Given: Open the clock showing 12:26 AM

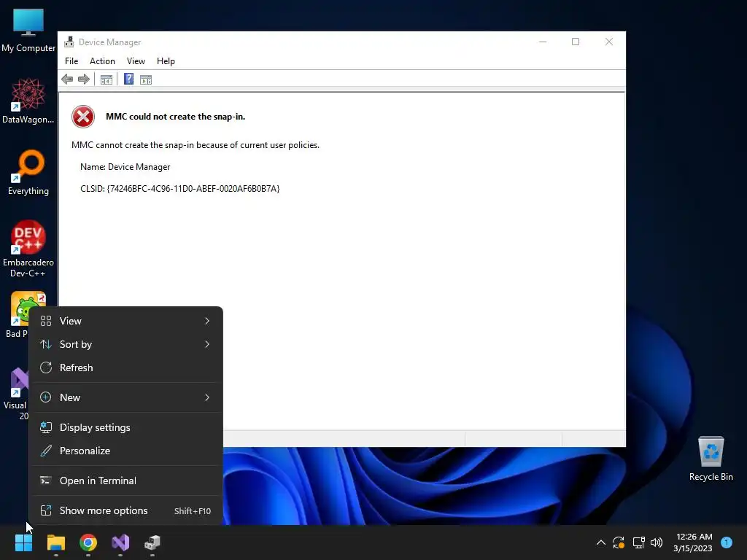Looking at the screenshot, I should tap(693, 542).
